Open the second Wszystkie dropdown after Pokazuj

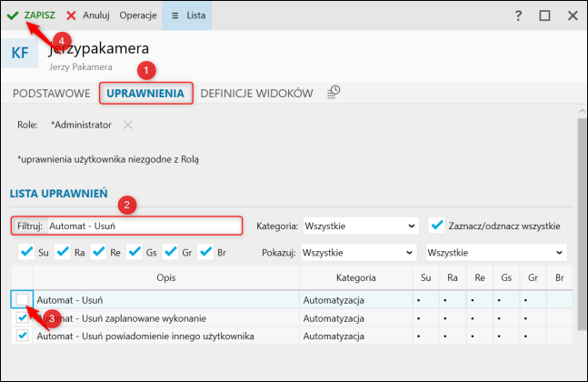[x=496, y=251]
